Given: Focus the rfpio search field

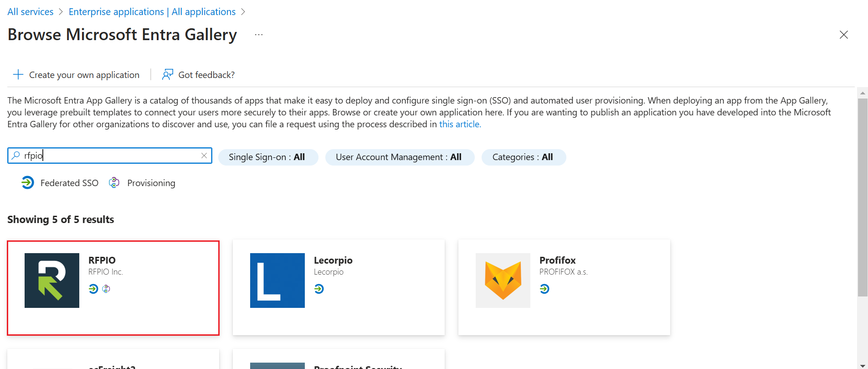Looking at the screenshot, I should click(x=110, y=156).
